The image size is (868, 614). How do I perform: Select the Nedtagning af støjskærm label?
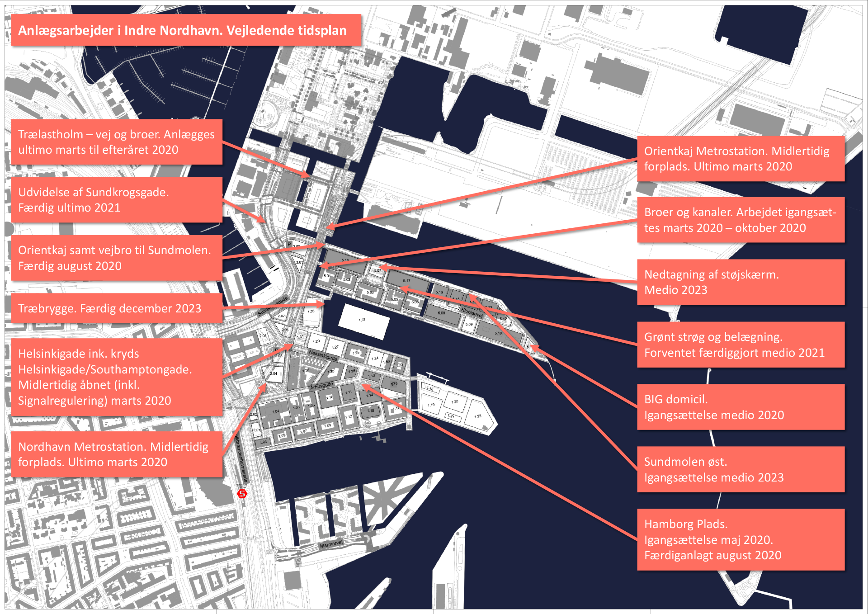[741, 282]
